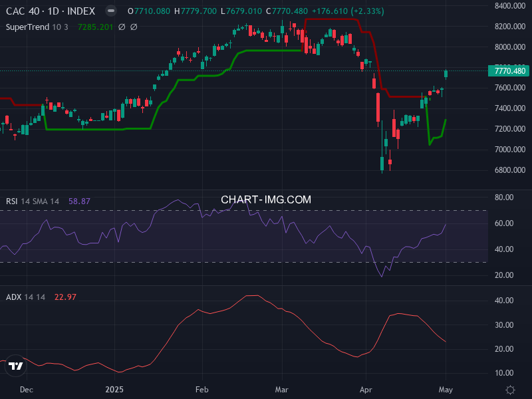Click the May time axis label
The width and height of the screenshot is (532, 399).
click(x=446, y=390)
